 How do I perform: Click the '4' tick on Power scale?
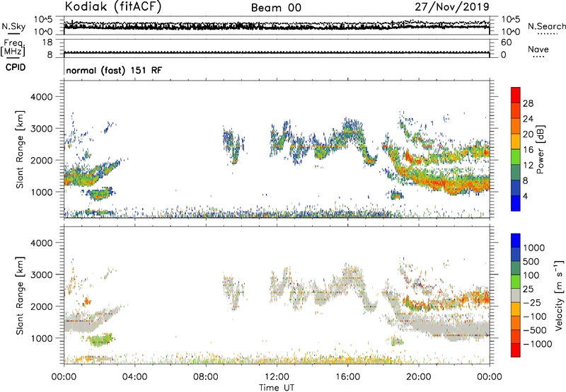(526, 196)
